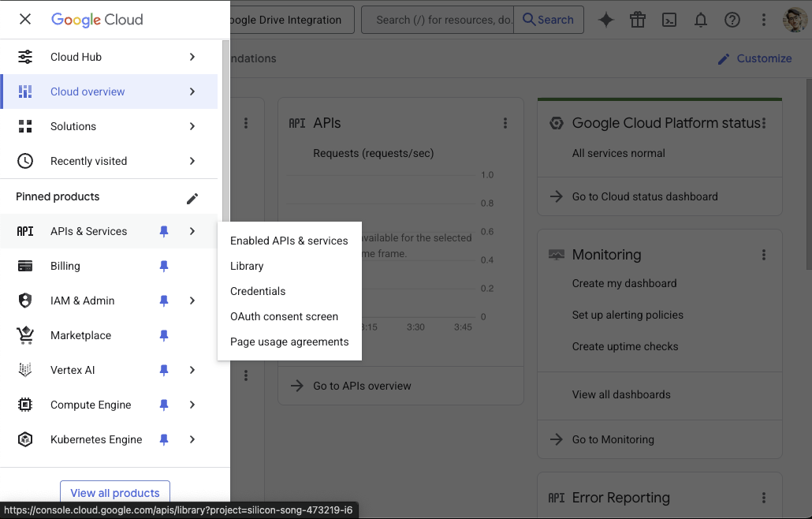This screenshot has height=519, width=812.
Task: Unpin Vertex AI
Action: tap(164, 370)
